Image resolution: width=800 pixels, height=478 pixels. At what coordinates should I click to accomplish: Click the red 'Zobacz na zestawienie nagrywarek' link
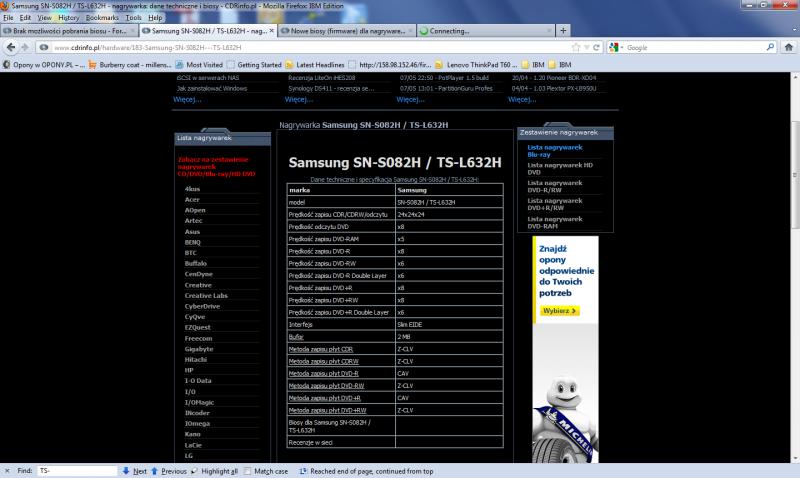point(216,167)
